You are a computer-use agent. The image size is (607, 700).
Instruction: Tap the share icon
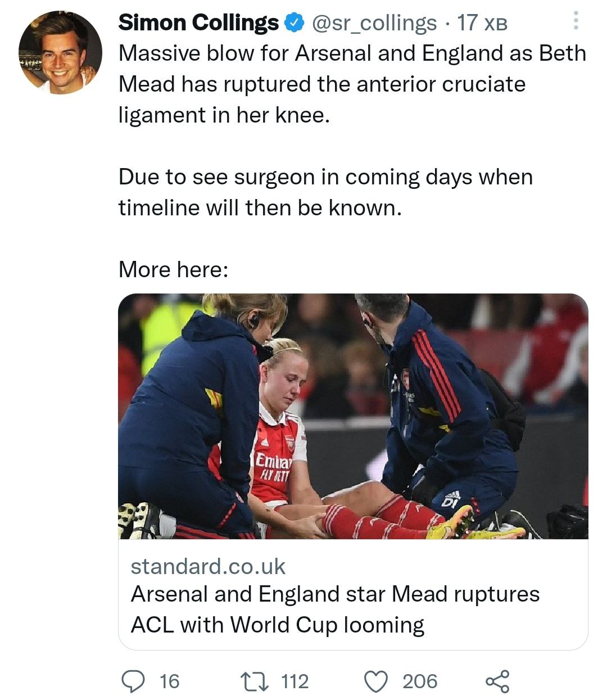pos(498,681)
